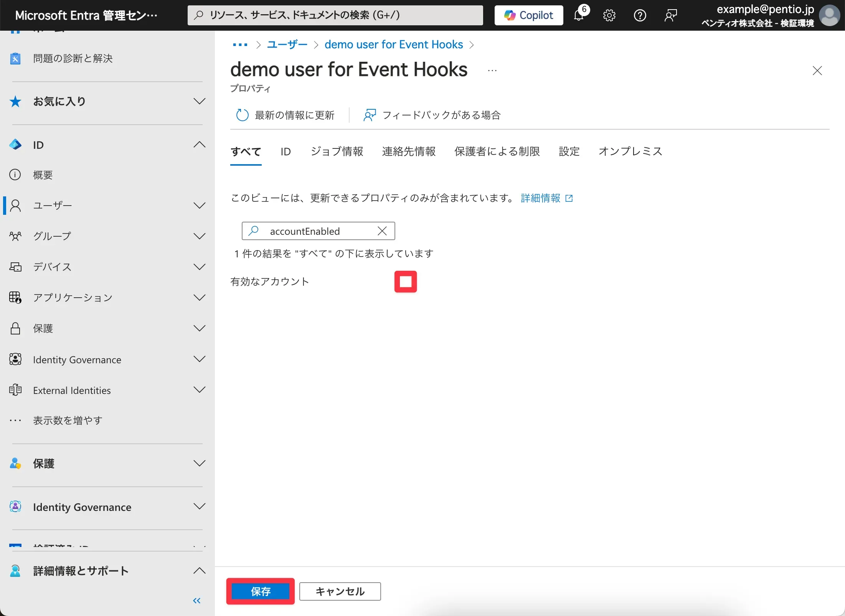Open 問題の診断と解決 via its clipboard icon
The image size is (845, 616).
pos(15,58)
